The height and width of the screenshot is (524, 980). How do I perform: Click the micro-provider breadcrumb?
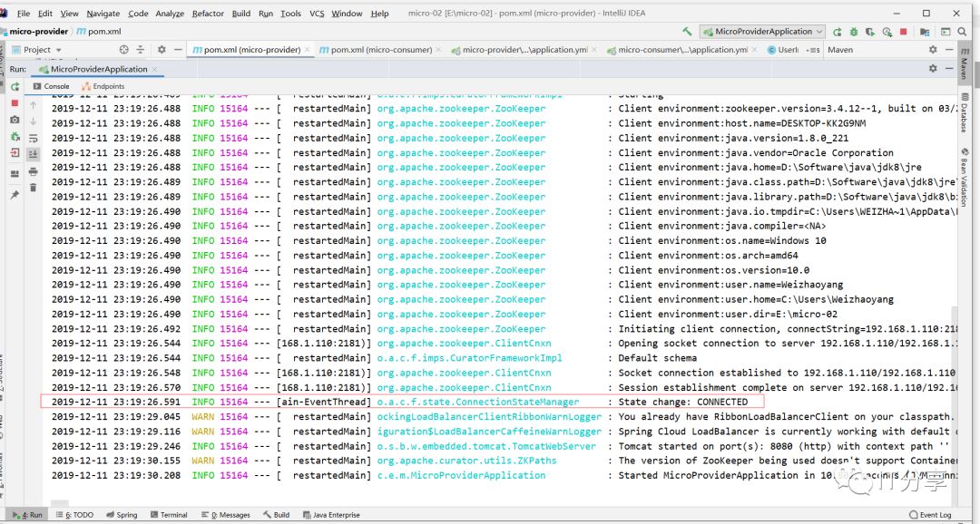click(x=38, y=31)
